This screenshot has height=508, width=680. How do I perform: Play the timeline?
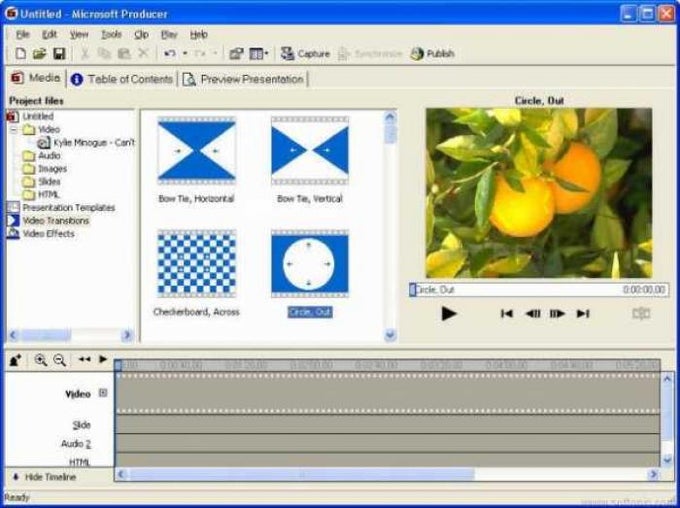pos(103,359)
